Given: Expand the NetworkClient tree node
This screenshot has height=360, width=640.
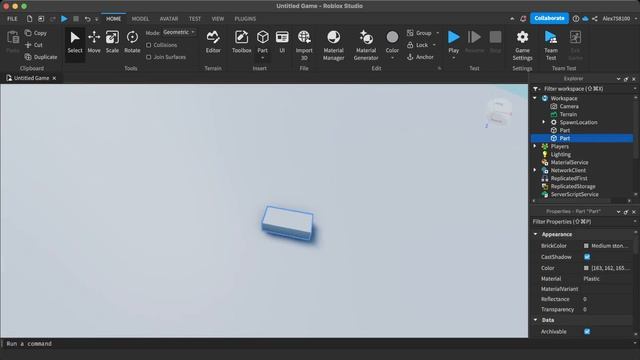Looking at the screenshot, I should [535, 170].
